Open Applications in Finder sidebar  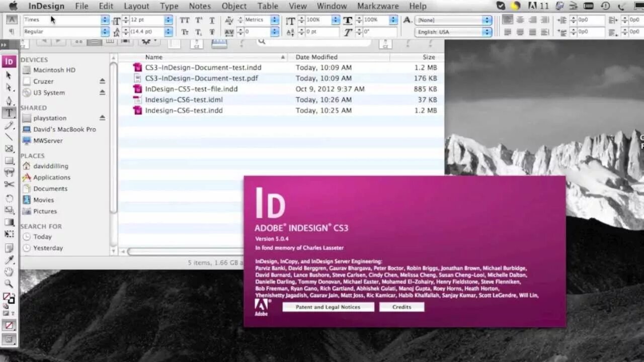[52, 177]
